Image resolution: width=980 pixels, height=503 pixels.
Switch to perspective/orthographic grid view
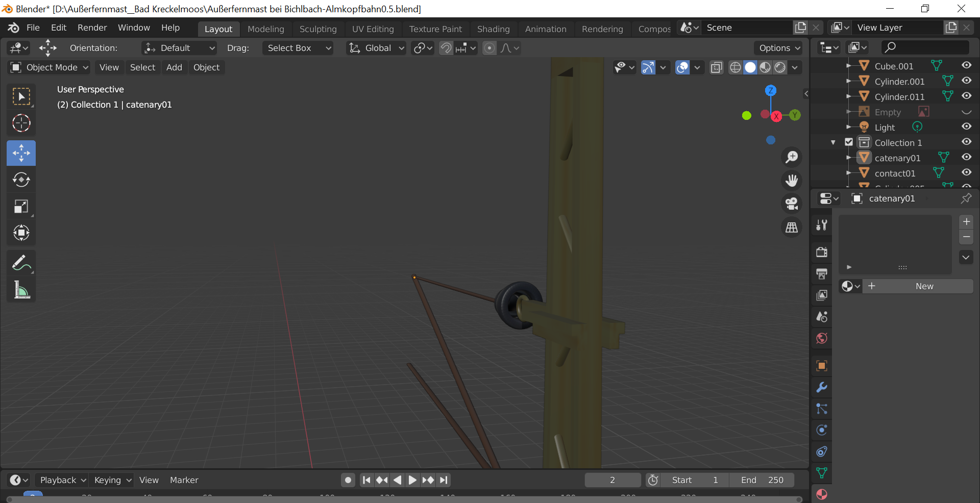792,227
